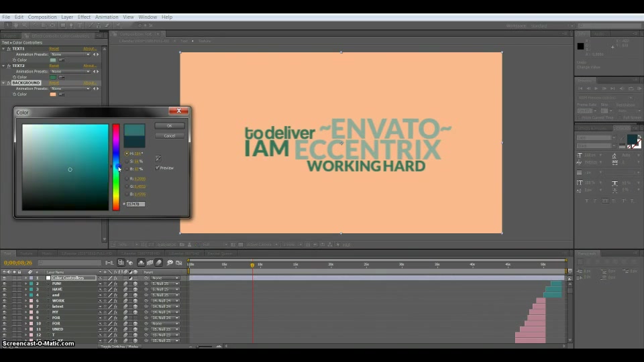Collapse the TEXT1 effect group

click(x=4, y=49)
